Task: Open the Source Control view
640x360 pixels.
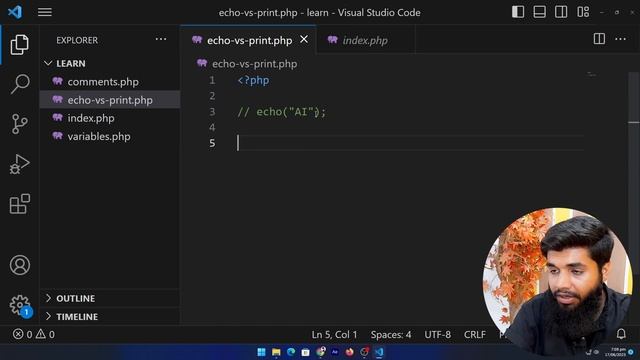Action: pyautogui.click(x=20, y=124)
